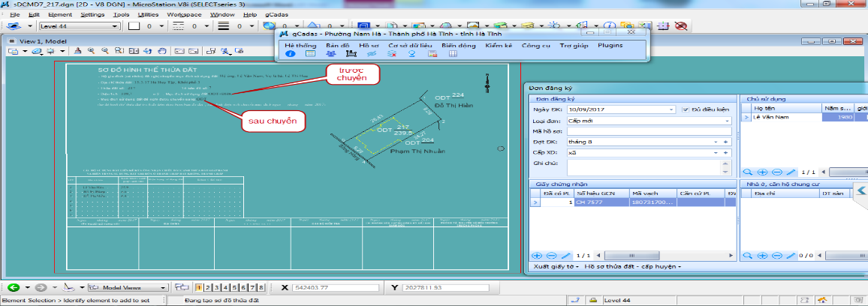This screenshot has height=306, width=868.
Task: Click the users group icon in gCadas toolbar
Action: (x=331, y=55)
